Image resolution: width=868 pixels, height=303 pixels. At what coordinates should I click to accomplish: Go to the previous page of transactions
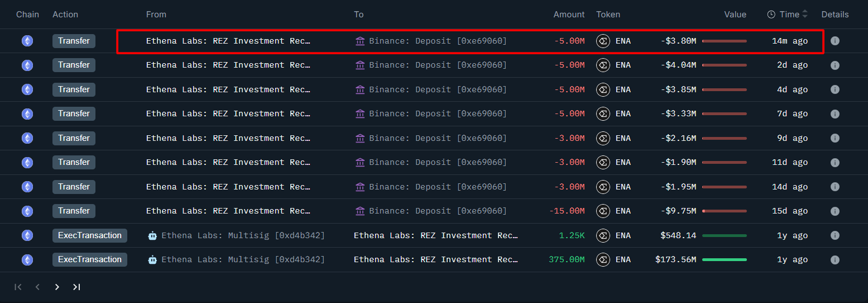(37, 287)
